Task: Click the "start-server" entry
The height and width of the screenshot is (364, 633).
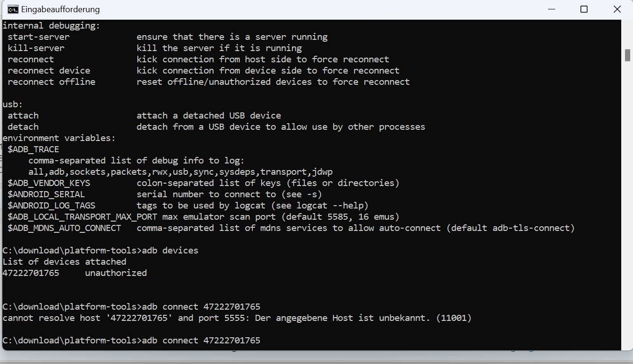Action: click(38, 37)
